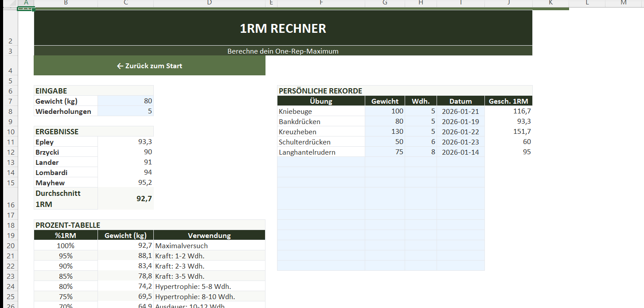Click the Schulterdrücken date cell 2026-01-23

pos(461,142)
